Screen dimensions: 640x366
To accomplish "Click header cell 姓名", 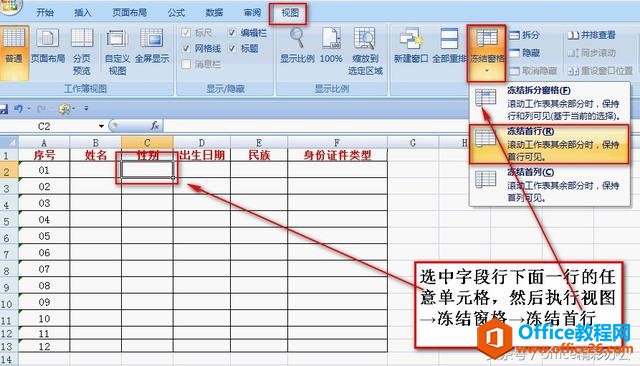I will (96, 155).
